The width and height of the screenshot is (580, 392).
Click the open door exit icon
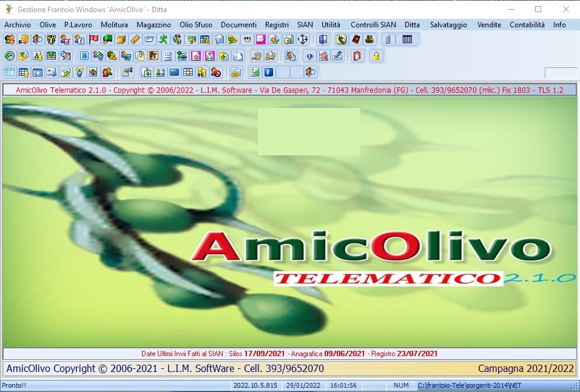(x=323, y=39)
